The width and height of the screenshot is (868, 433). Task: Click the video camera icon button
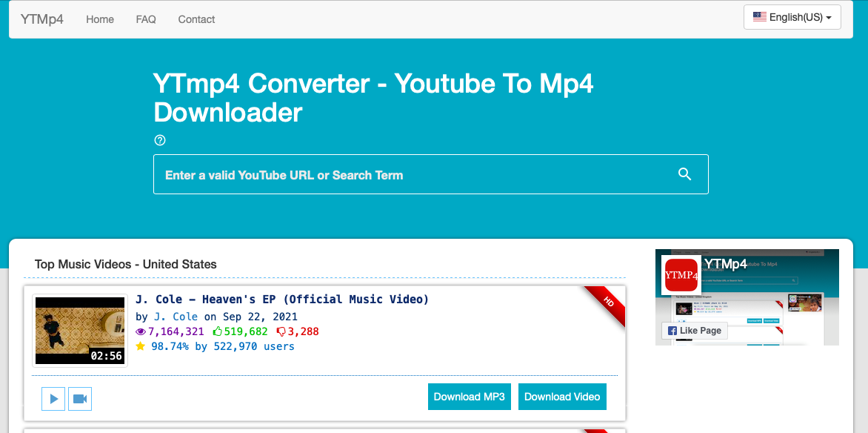[x=80, y=399]
